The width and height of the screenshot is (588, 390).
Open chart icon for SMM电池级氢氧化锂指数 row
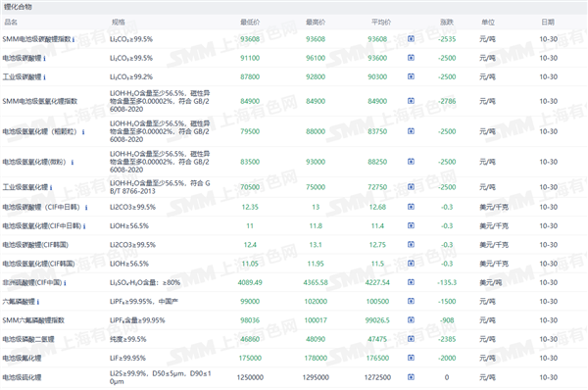click(x=411, y=101)
